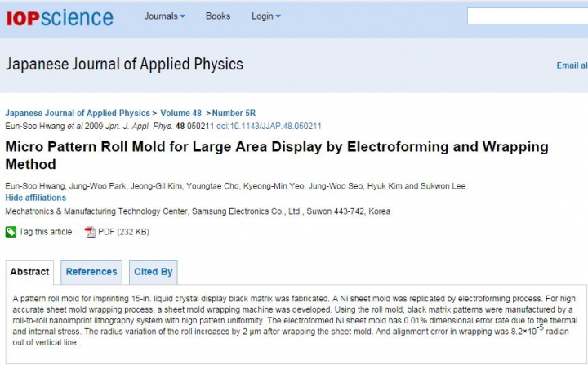Open the doi:10.1143/JJAP.48.050211 link
588x365 pixels.
(x=269, y=126)
